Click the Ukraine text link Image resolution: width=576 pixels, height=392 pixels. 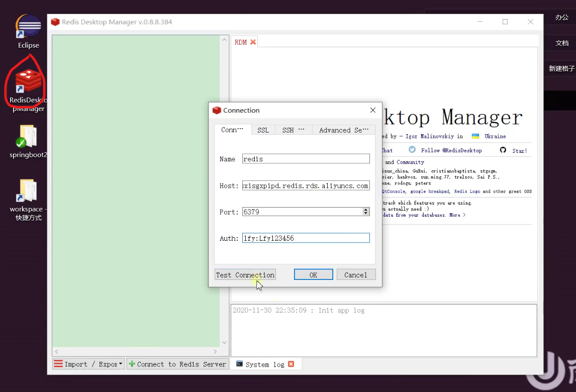click(x=495, y=136)
